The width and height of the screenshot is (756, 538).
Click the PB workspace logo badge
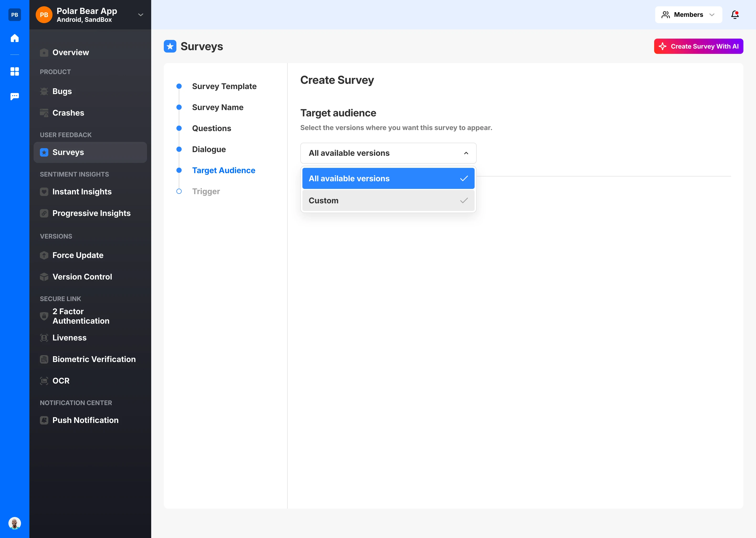click(x=14, y=14)
